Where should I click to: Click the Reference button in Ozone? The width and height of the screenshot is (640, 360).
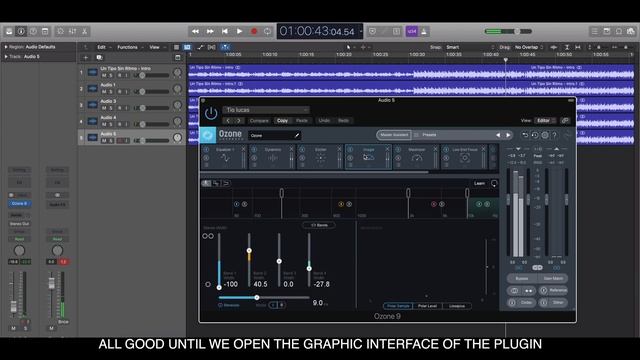point(553,290)
